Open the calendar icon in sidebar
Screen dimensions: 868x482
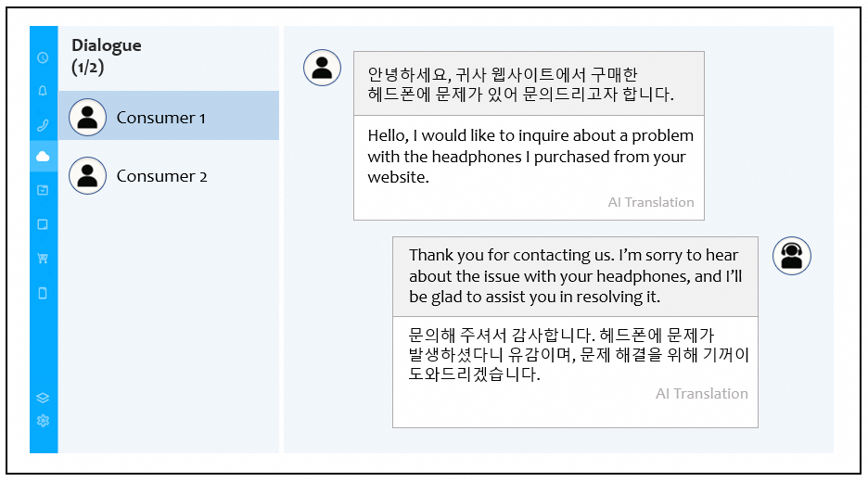[x=43, y=190]
